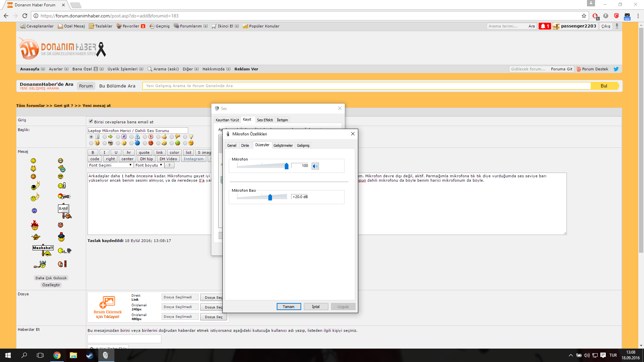Switch to the Geliştirmeler tab
Image resolution: width=644 pixels, height=362 pixels.
[x=283, y=145]
